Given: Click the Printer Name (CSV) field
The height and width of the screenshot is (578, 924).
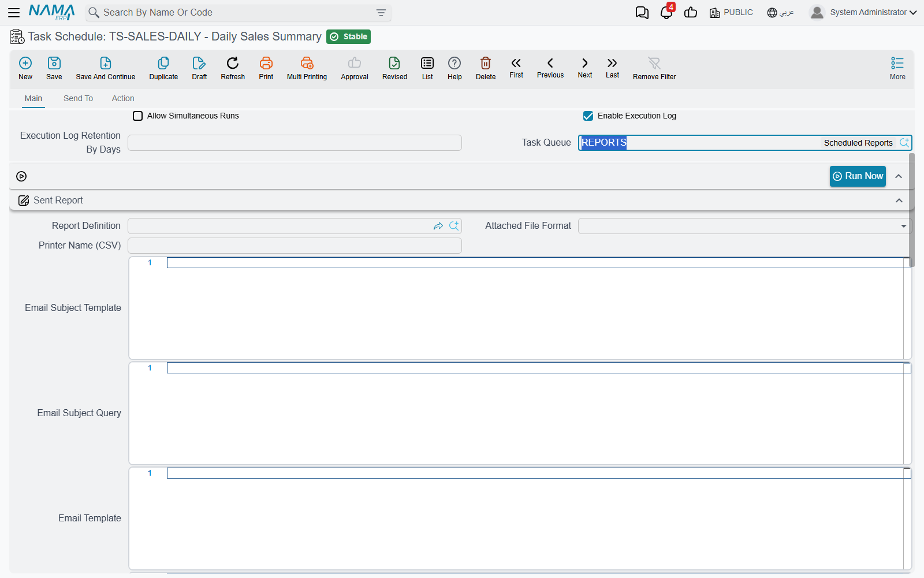Looking at the screenshot, I should (x=295, y=246).
